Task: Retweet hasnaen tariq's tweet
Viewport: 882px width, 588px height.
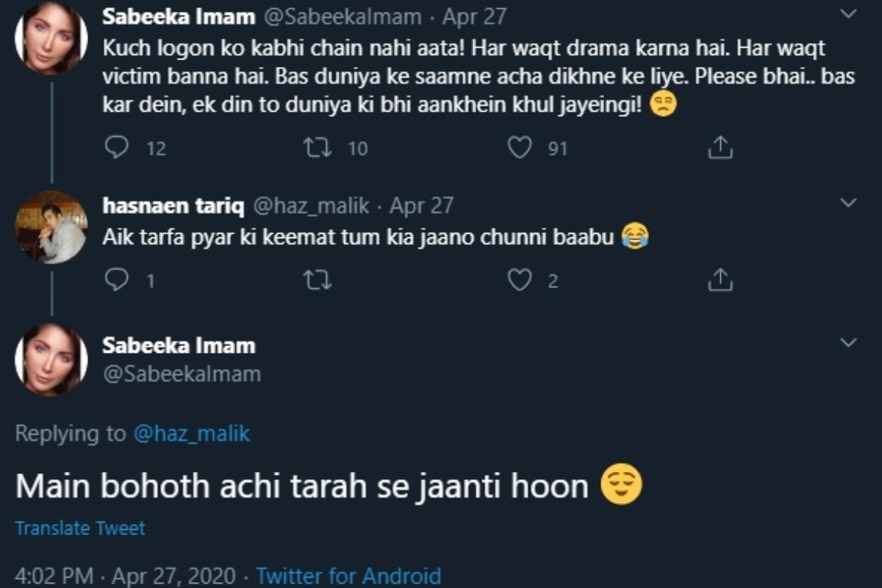Action: tap(318, 280)
